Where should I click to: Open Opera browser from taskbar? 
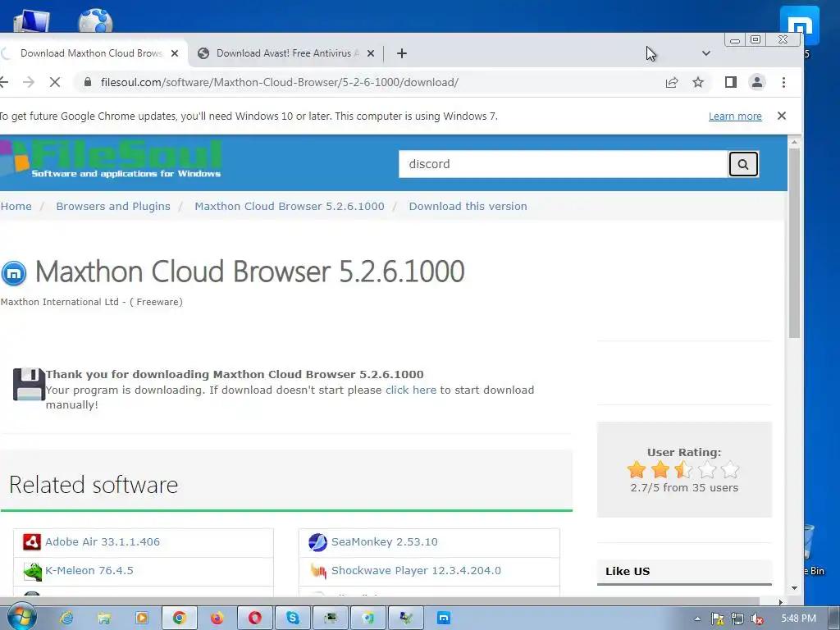[x=255, y=619]
